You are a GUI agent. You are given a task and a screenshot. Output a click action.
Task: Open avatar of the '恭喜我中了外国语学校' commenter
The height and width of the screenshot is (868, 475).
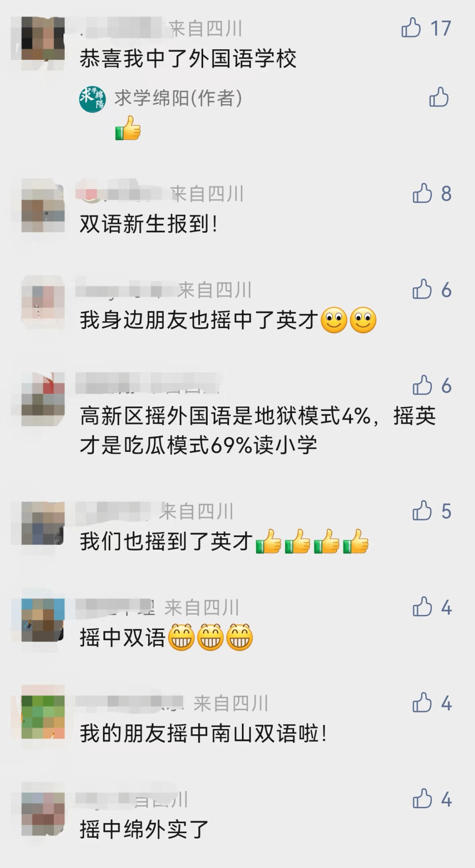point(43,39)
